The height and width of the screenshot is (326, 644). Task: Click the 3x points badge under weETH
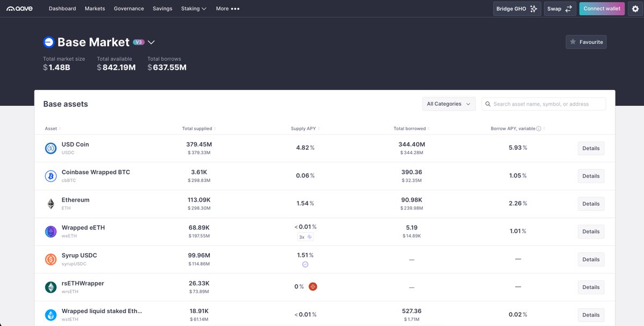pyautogui.click(x=305, y=237)
